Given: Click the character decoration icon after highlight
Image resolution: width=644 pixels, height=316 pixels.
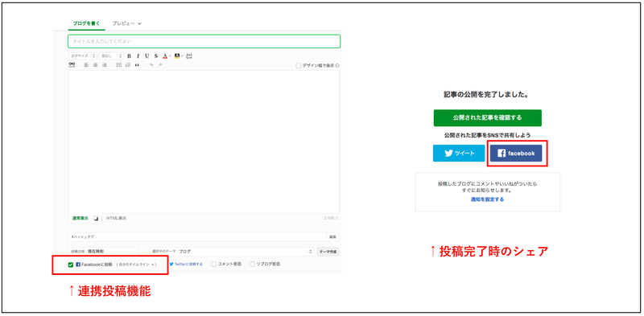Looking at the screenshot, I should click(189, 55).
